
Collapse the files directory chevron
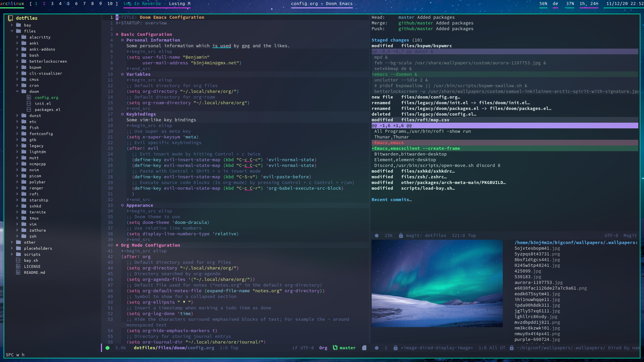coord(12,31)
